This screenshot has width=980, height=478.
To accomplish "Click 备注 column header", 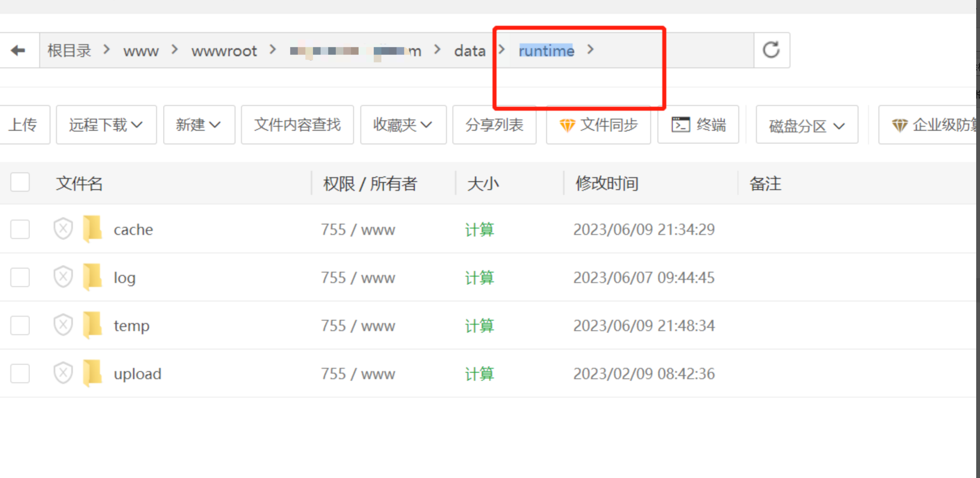I will point(765,184).
